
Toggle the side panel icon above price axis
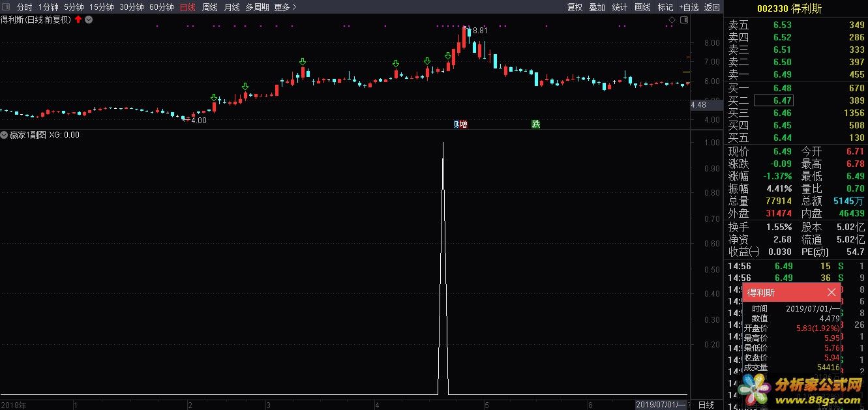point(684,20)
